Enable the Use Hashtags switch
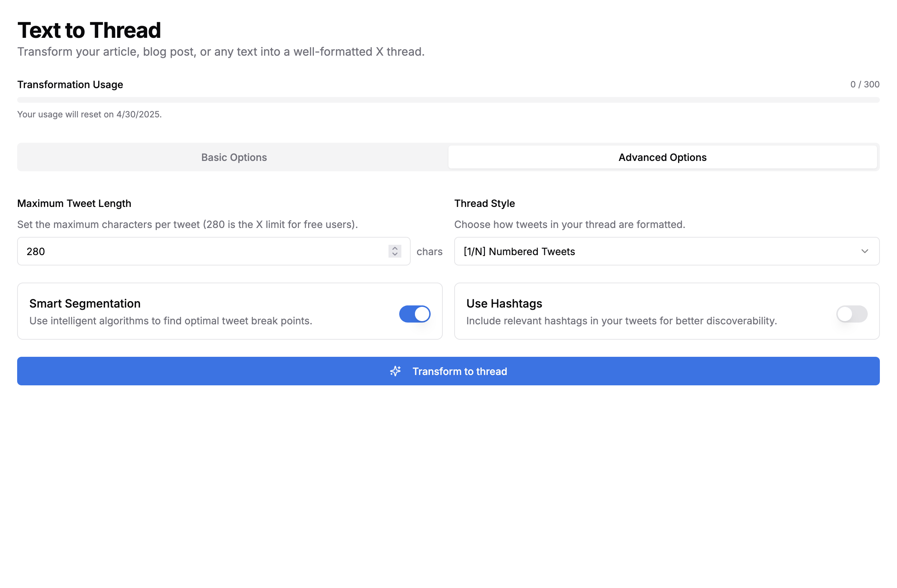The height and width of the screenshot is (588, 897). tap(851, 314)
